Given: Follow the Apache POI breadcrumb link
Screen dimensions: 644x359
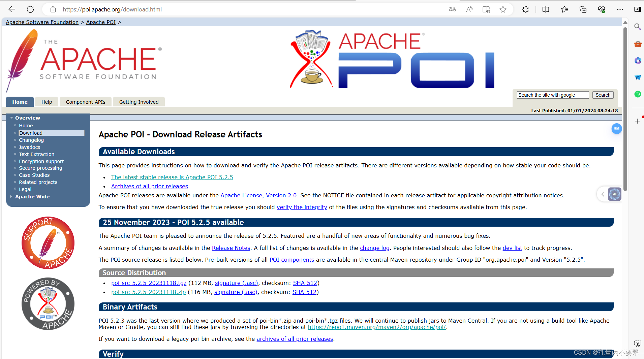Looking at the screenshot, I should (101, 22).
